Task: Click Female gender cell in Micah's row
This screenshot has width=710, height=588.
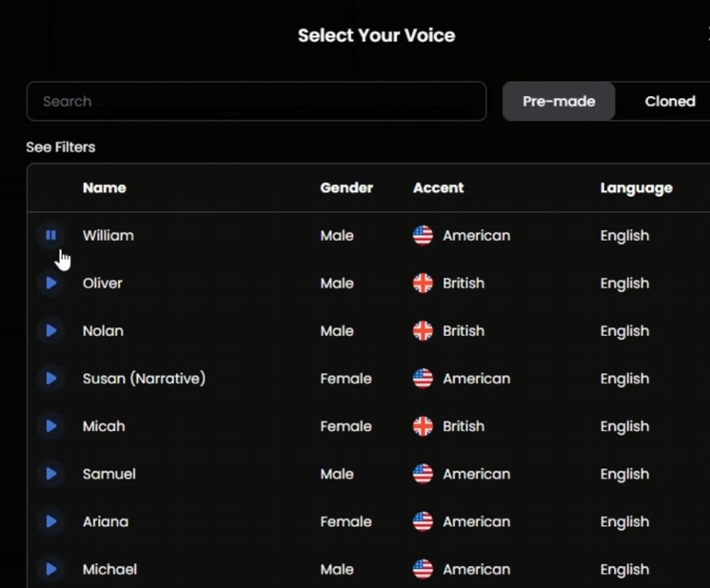Action: 345,426
